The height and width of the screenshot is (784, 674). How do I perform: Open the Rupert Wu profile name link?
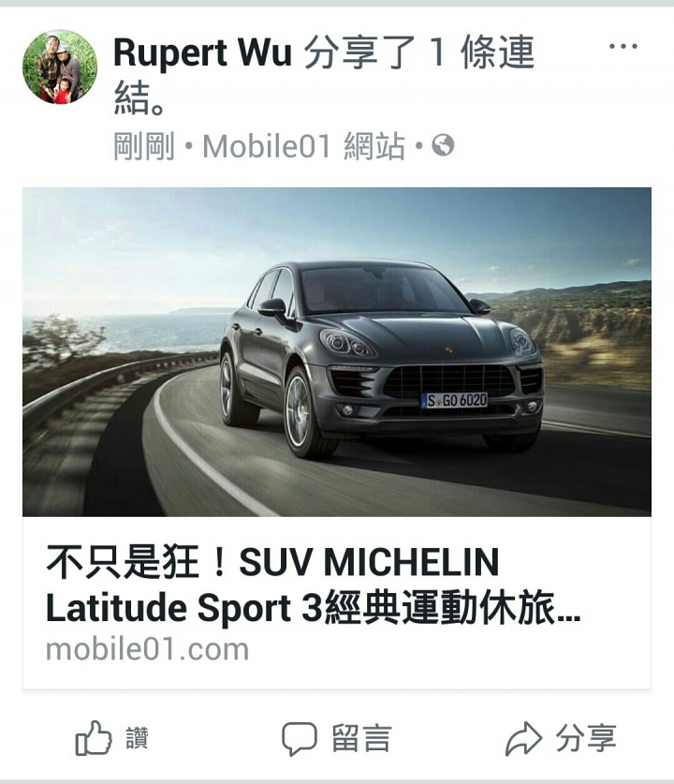(x=202, y=52)
